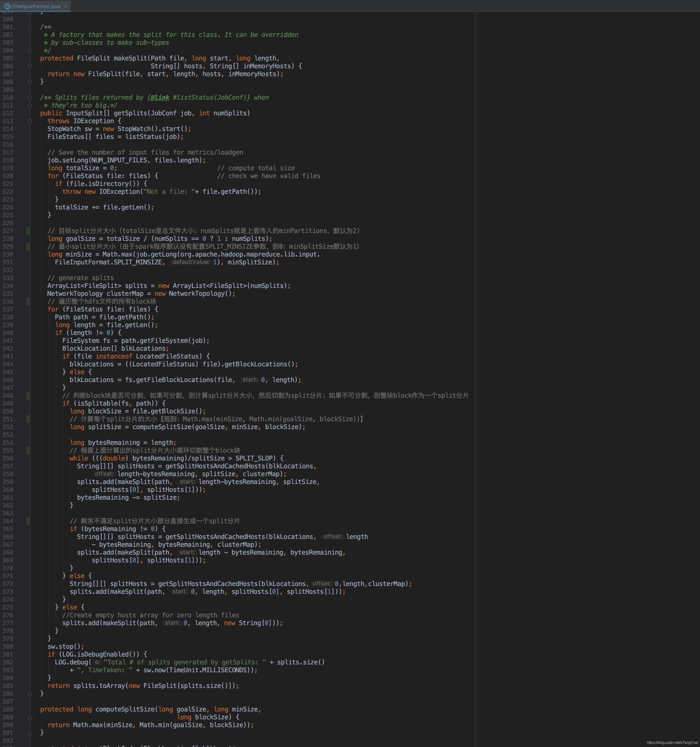This screenshot has width=700, height=747.
Task: Toggle the fold end marker at line 386
Action: 30,694
